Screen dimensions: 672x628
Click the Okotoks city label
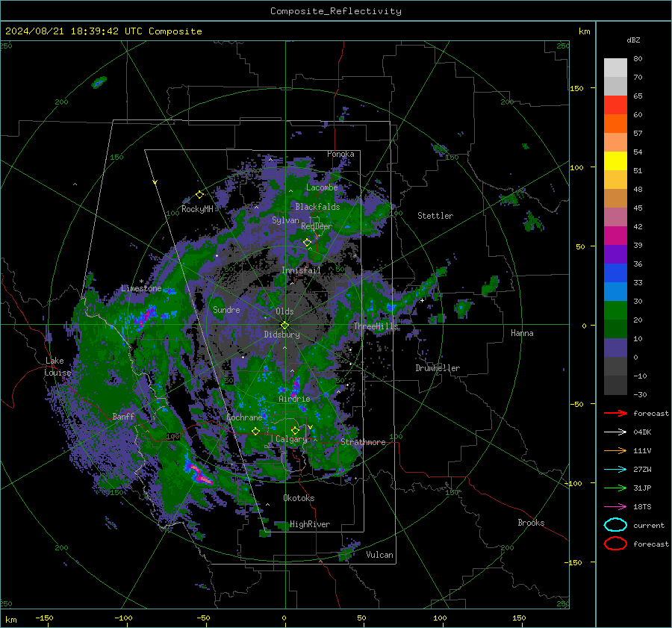coord(299,498)
